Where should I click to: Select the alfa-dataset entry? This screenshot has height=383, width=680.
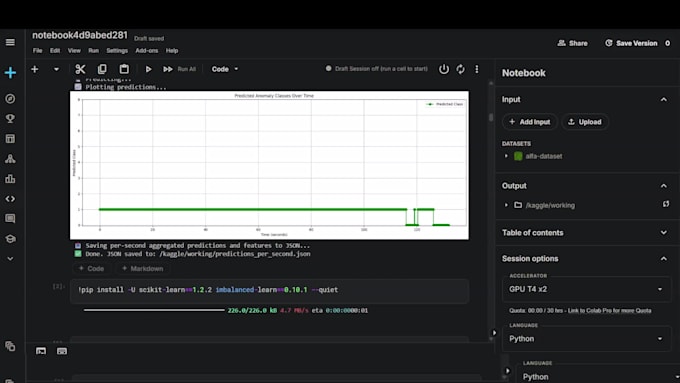[543, 156]
